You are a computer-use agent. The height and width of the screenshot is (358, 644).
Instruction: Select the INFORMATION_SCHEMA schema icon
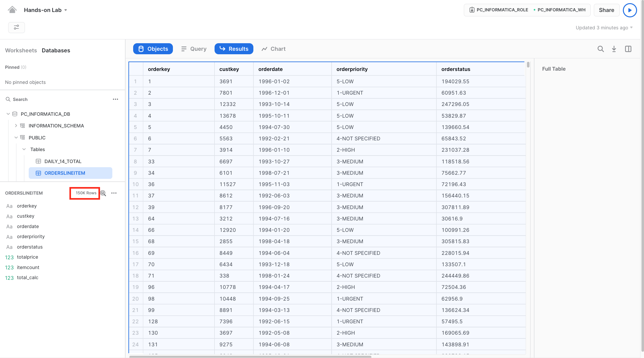coord(22,126)
